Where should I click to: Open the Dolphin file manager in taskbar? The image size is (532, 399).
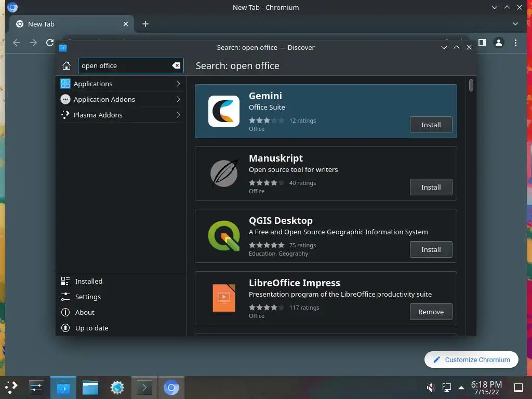click(90, 387)
